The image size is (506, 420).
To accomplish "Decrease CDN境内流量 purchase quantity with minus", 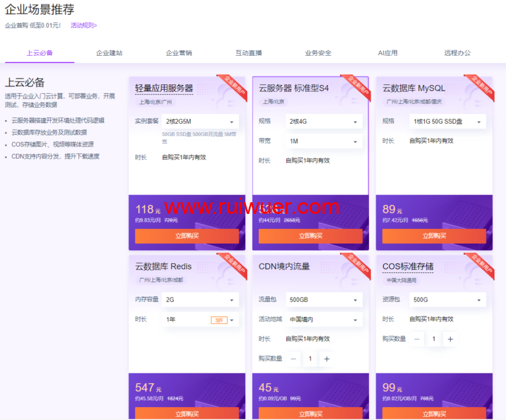I will coord(294,358).
